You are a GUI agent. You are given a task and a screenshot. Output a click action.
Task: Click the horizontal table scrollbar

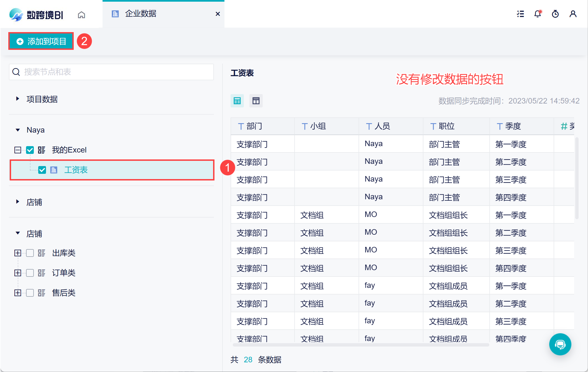coord(361,345)
